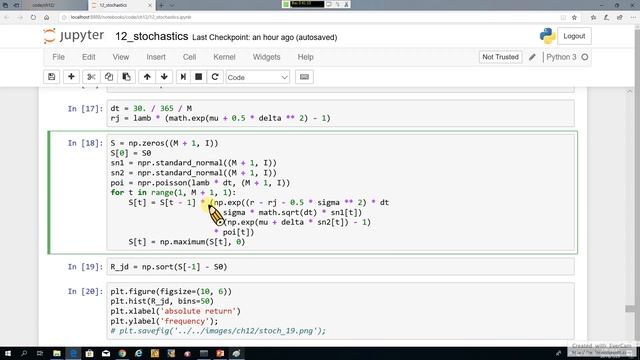The image size is (640, 360).
Task: Open the Kernel menu
Action: (x=224, y=57)
